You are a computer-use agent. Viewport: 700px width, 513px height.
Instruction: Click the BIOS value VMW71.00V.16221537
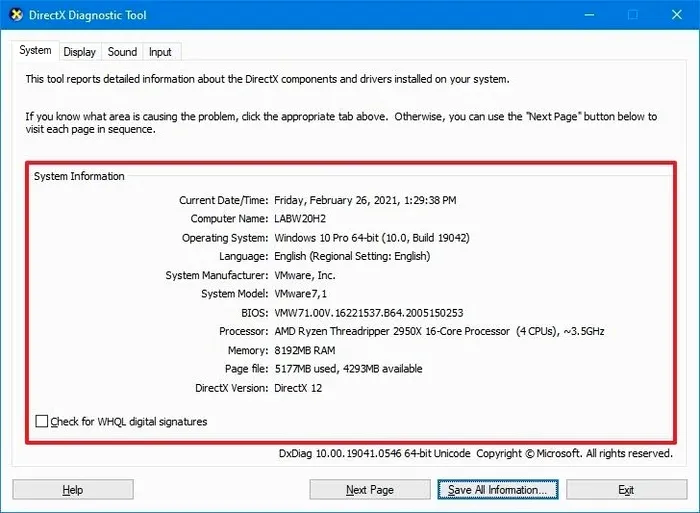pos(369,313)
